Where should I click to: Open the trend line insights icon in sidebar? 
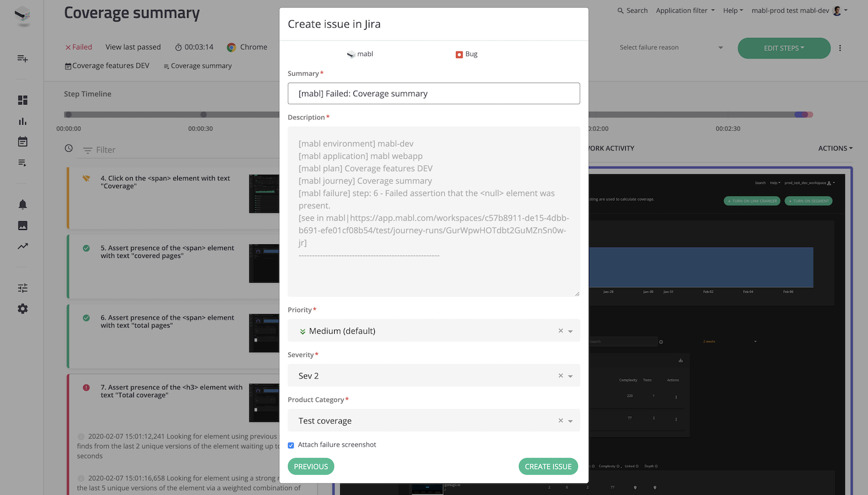pos(23,246)
